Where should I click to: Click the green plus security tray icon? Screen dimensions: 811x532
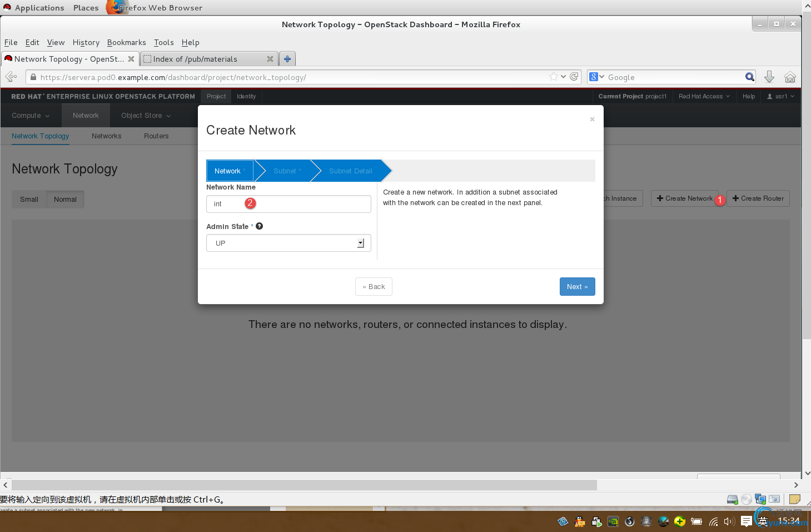(x=680, y=521)
